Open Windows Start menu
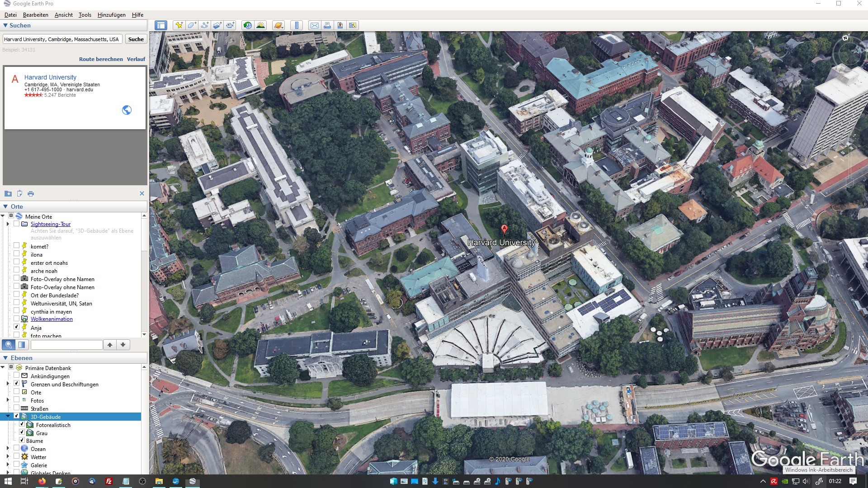This screenshot has width=868, height=488. 8,481
